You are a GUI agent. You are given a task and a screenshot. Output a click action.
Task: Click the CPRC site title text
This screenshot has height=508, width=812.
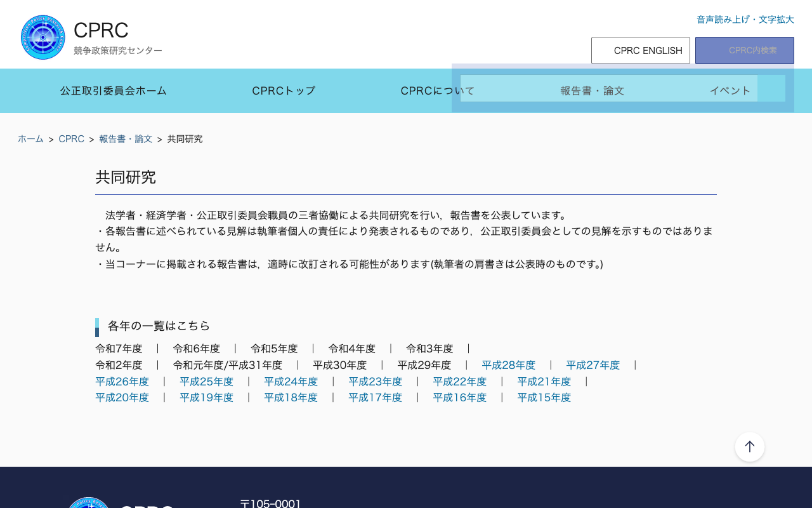[x=101, y=30]
